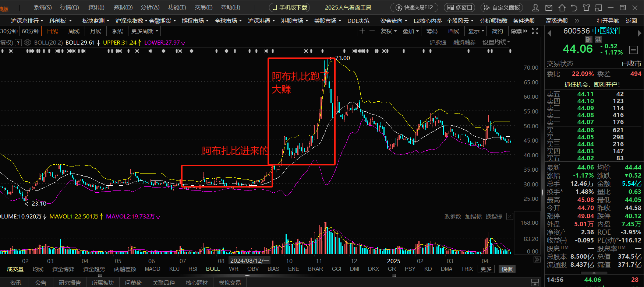The height and width of the screenshot is (287, 644).
Task: Click 手机版下载 mobile download button
Action: coord(289,7)
